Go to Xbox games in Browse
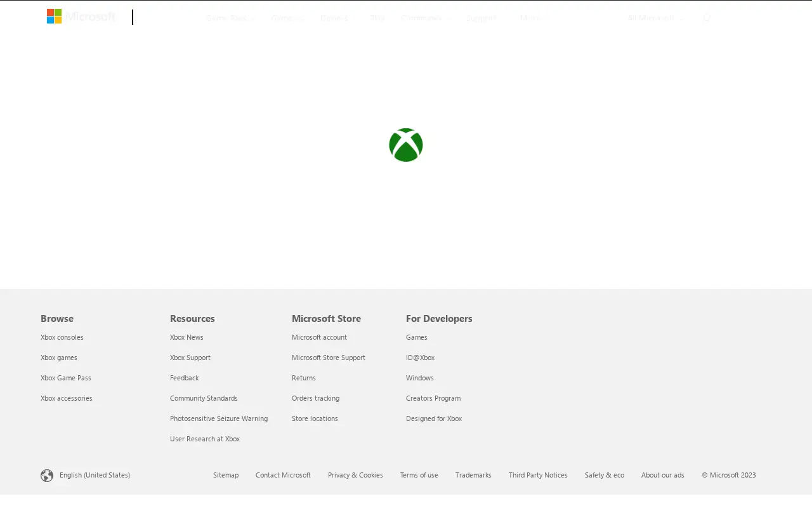This screenshot has width=812, height=508. click(x=59, y=358)
